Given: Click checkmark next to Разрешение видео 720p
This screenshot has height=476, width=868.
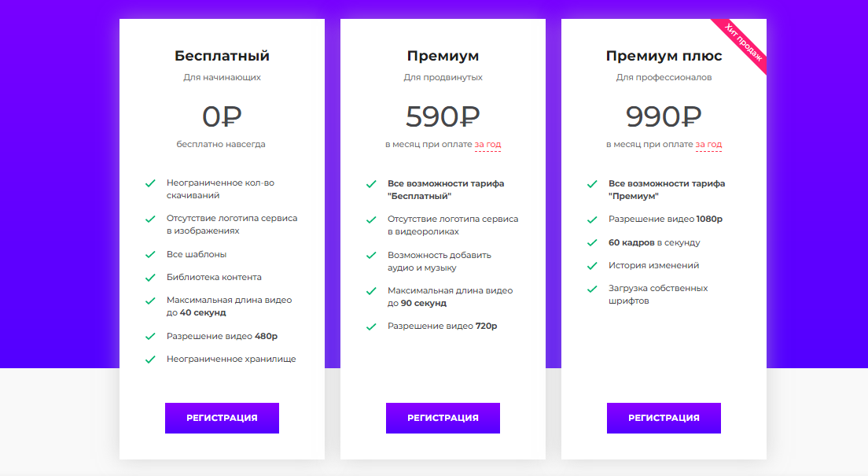Looking at the screenshot, I should tap(371, 327).
